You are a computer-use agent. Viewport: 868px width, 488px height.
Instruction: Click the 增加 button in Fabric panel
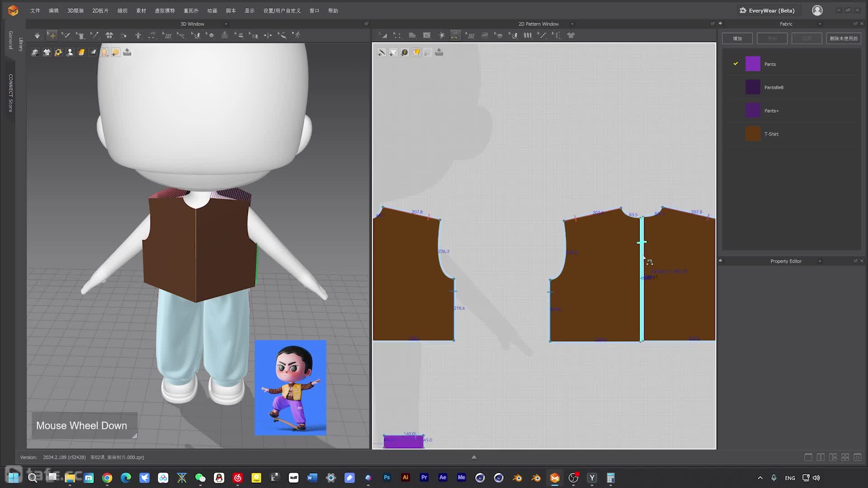point(737,38)
